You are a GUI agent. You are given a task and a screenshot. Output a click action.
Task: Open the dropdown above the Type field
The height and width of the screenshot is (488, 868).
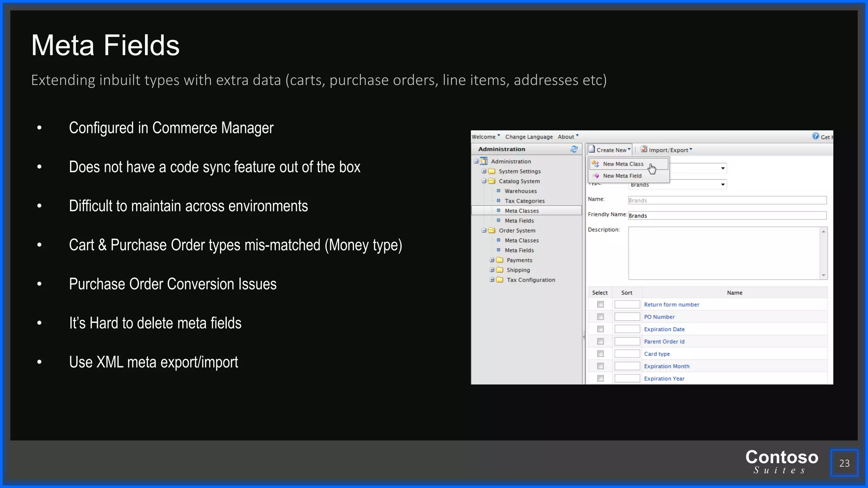(723, 168)
